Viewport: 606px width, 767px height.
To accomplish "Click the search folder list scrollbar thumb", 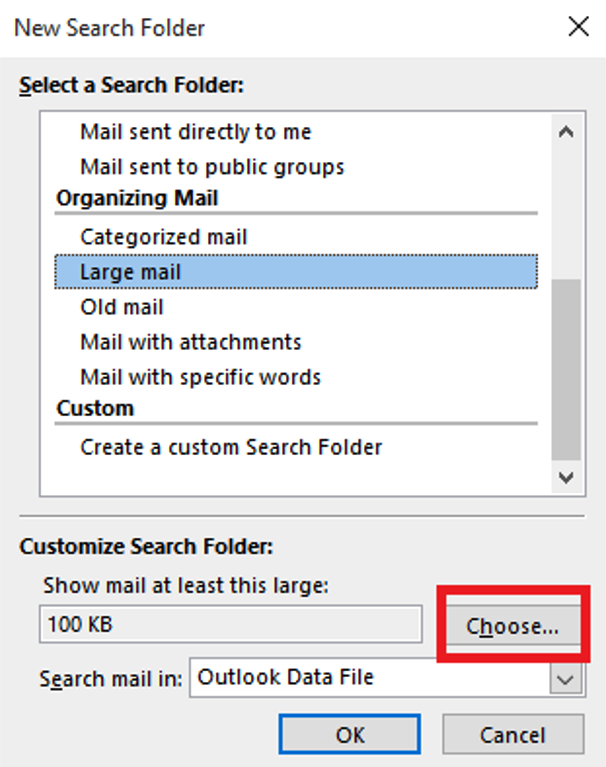I will (x=566, y=369).
